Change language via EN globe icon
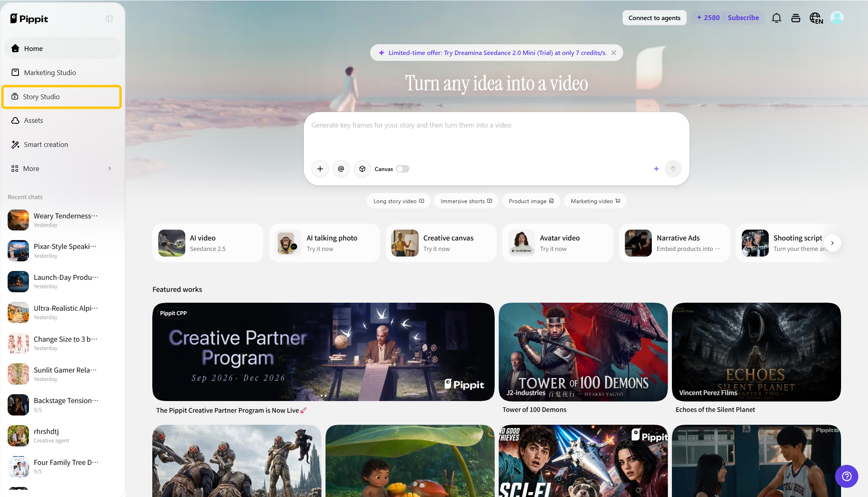This screenshot has width=868, height=497. [816, 18]
